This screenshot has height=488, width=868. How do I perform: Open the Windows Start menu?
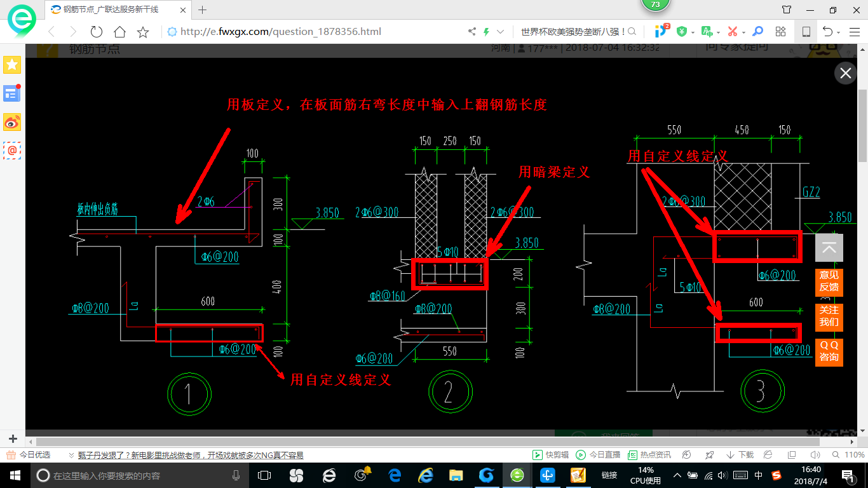(14, 475)
